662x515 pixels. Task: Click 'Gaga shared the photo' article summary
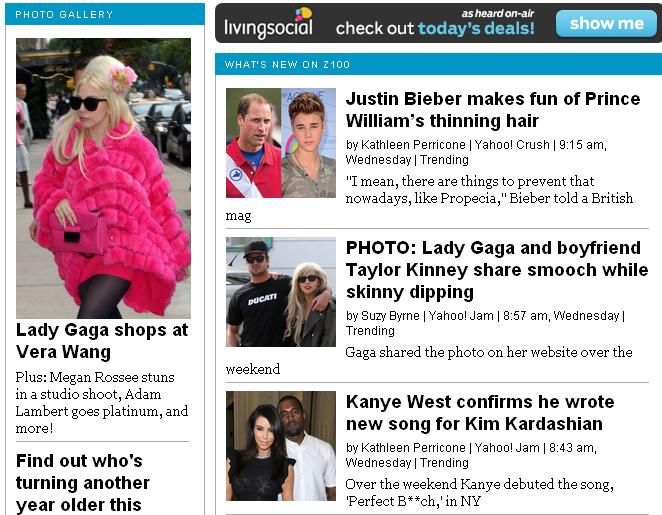click(429, 360)
